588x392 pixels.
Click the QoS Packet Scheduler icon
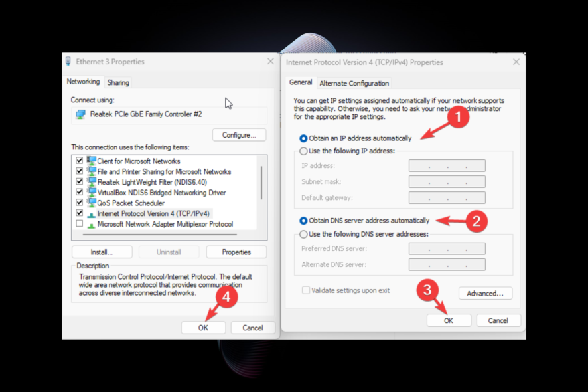[x=92, y=203]
